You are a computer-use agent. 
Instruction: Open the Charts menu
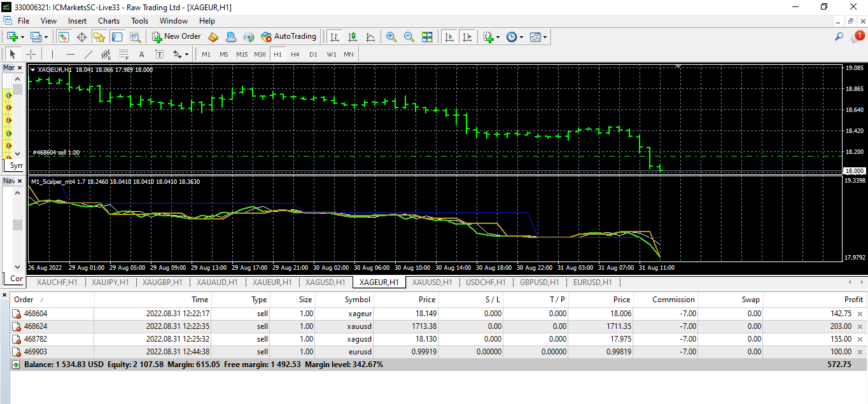(x=109, y=21)
